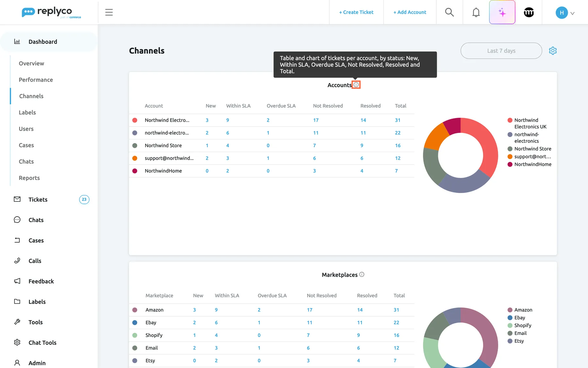
Task: Click the Feedback megaphone icon
Action: point(17,281)
